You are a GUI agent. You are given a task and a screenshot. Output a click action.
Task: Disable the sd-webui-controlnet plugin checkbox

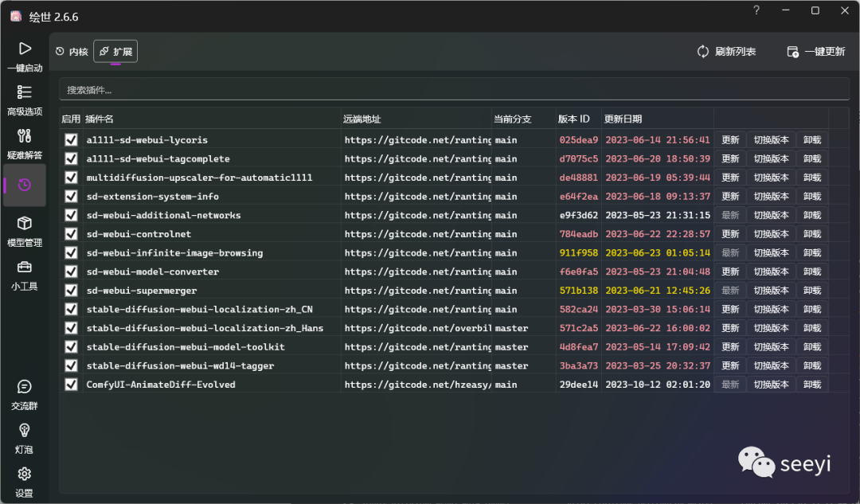[x=72, y=234]
